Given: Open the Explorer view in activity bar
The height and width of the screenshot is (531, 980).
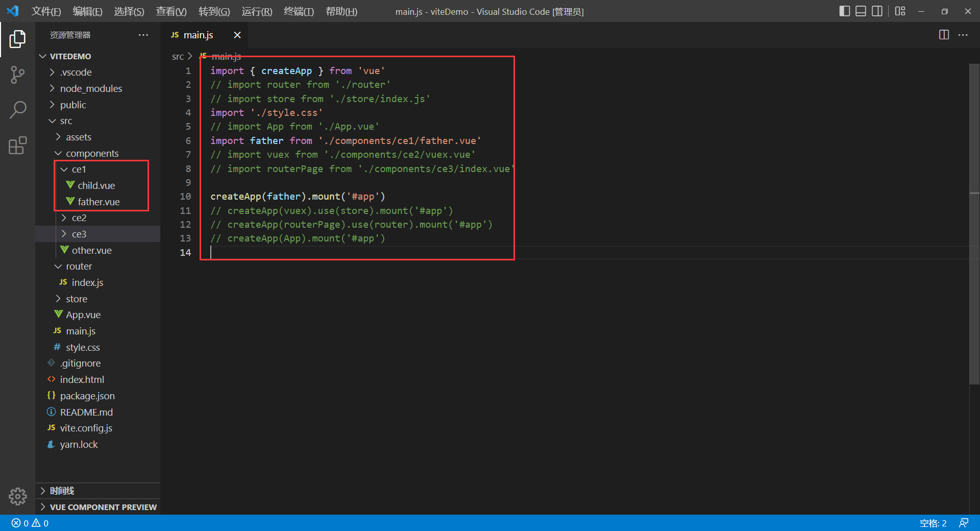Looking at the screenshot, I should (x=17, y=39).
